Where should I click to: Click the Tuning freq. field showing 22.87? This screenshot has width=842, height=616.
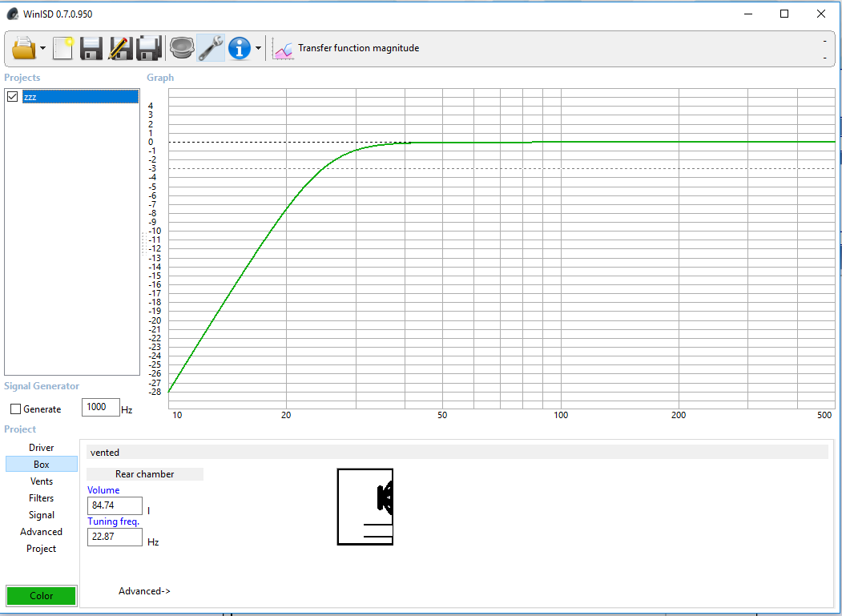click(115, 537)
